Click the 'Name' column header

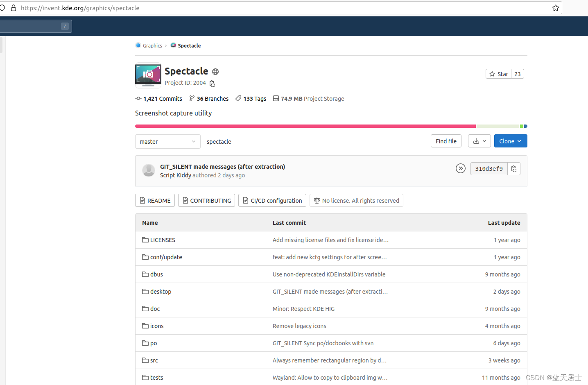point(150,223)
